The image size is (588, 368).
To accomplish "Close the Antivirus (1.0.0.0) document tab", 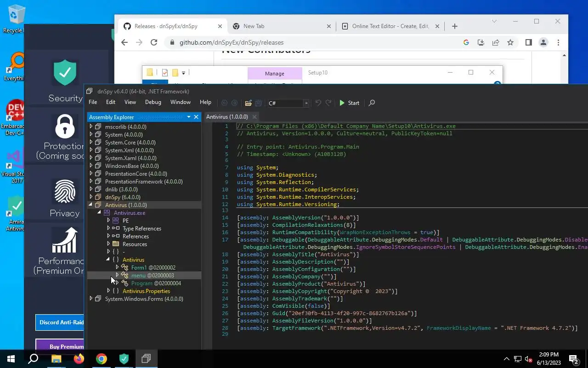I will point(254,117).
